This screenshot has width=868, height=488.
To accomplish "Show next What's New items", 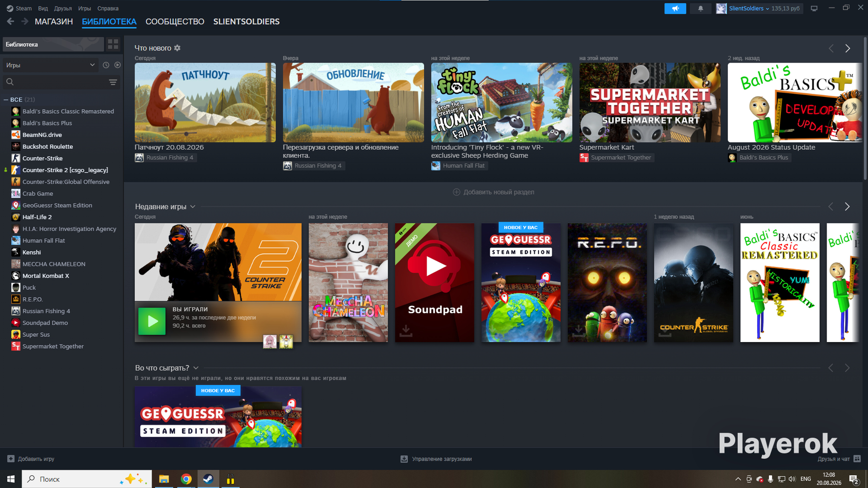I will [x=847, y=48].
